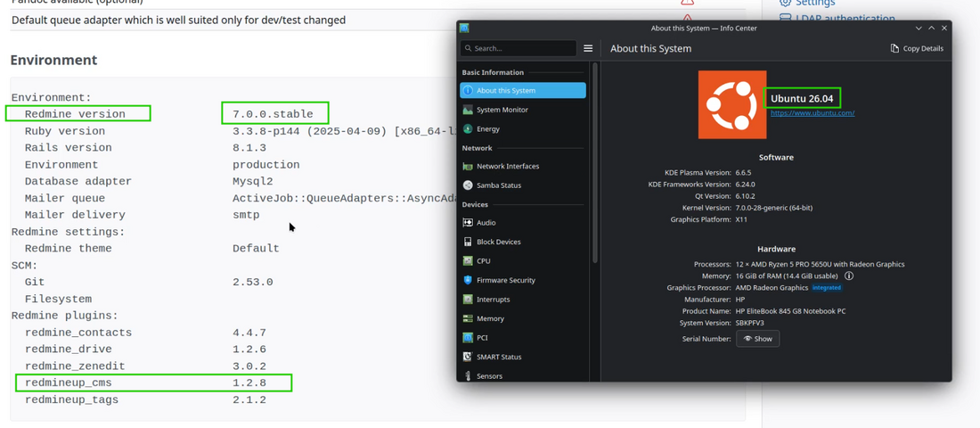This screenshot has width=980, height=428.
Task: Minimize the Info Center window
Action: pyautogui.click(x=919, y=29)
